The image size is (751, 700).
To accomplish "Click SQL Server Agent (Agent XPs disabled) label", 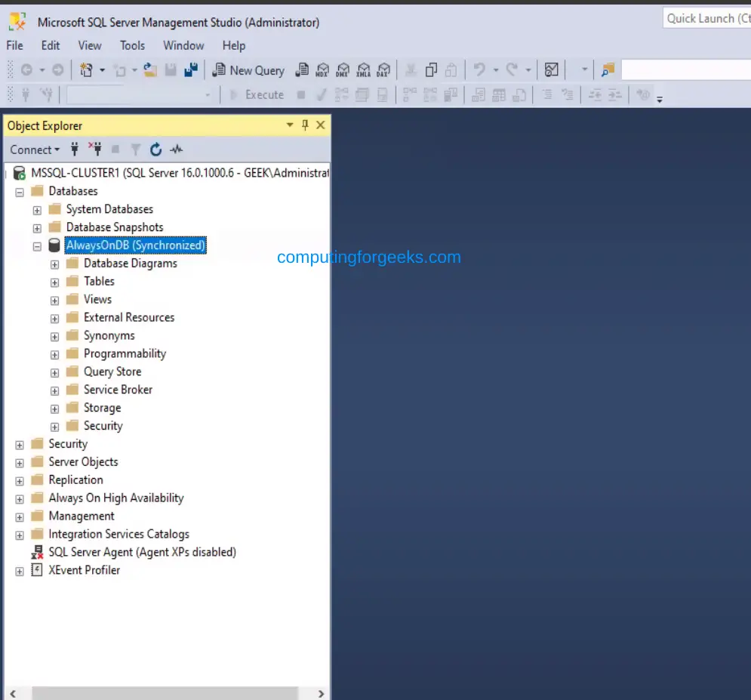I will click(142, 552).
